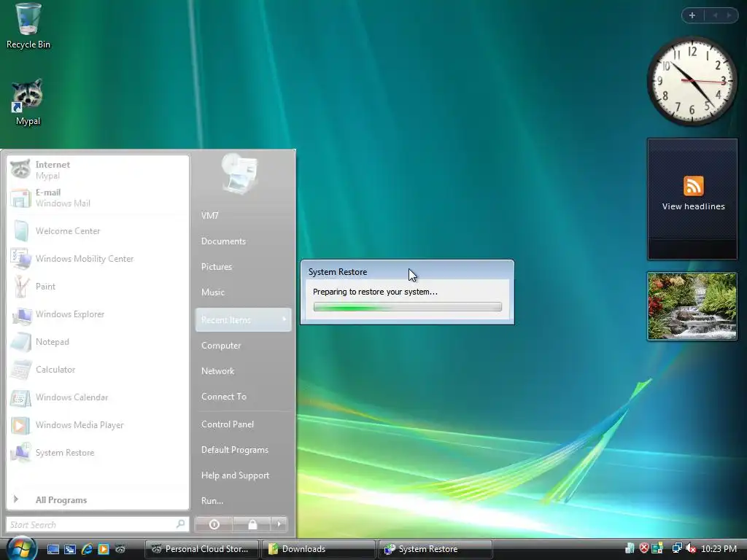Launch Internet Explorer from Quick Launch

pos(87,549)
